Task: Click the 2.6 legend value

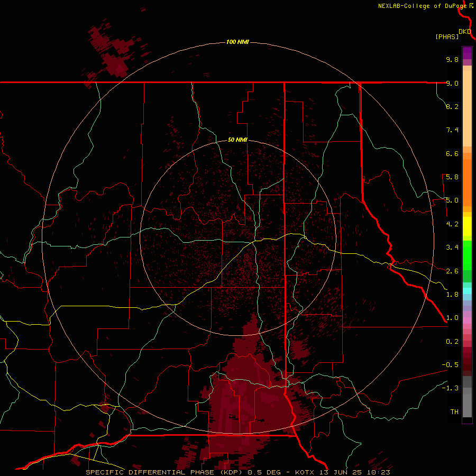Action: tap(452, 271)
